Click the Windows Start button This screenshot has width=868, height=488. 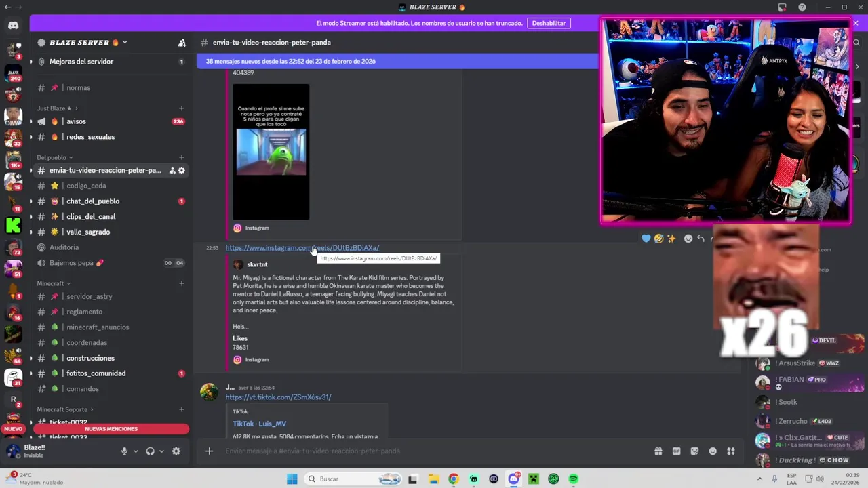pos(292,479)
